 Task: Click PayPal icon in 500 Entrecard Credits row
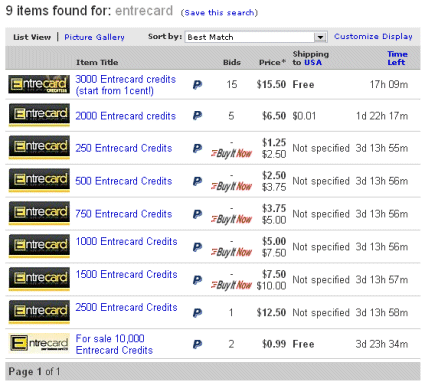[x=197, y=181]
